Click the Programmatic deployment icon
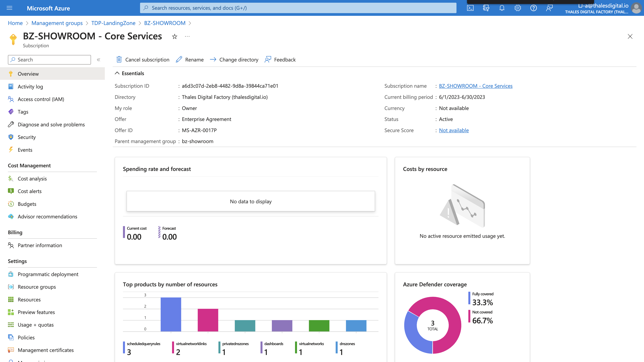This screenshot has height=362, width=644. [x=11, y=274]
